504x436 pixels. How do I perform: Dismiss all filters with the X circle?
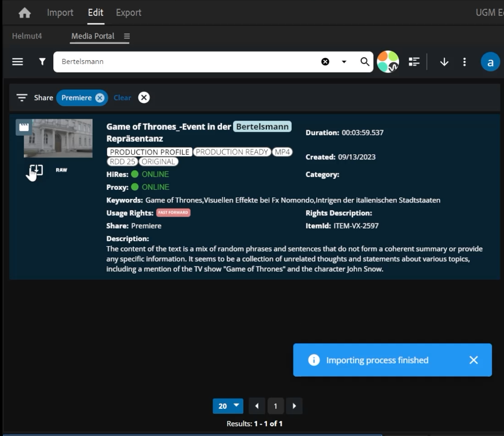(x=144, y=97)
